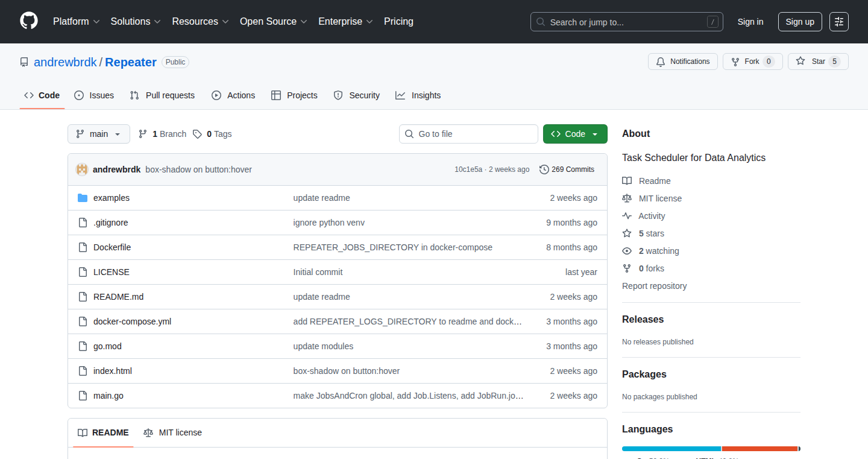Click the Dockerfile file icon
Image resolution: width=868 pixels, height=459 pixels.
pos(83,247)
